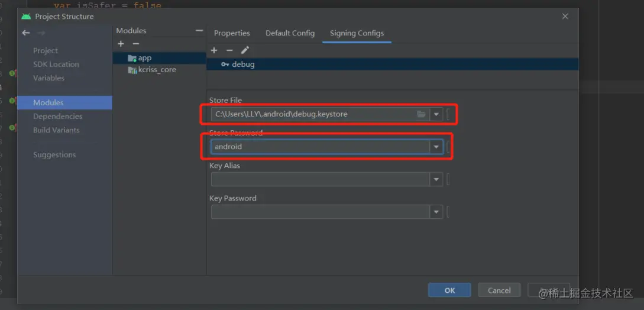The height and width of the screenshot is (310, 644).
Task: Click the forward navigation arrow
Action: click(41, 33)
